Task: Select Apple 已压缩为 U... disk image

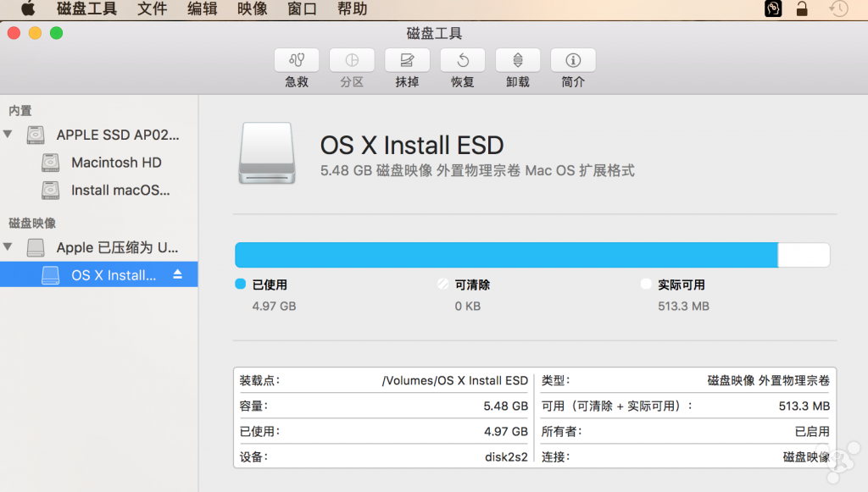Action: [99, 247]
